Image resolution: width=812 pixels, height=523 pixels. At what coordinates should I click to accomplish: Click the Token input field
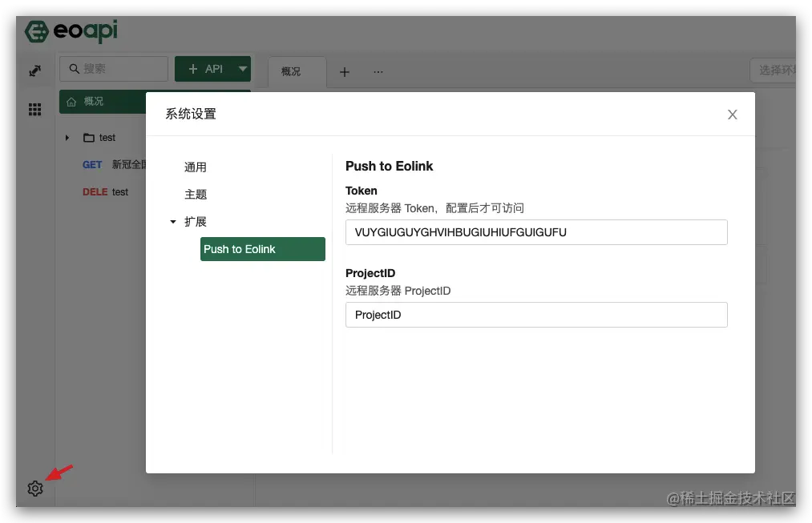click(x=536, y=232)
